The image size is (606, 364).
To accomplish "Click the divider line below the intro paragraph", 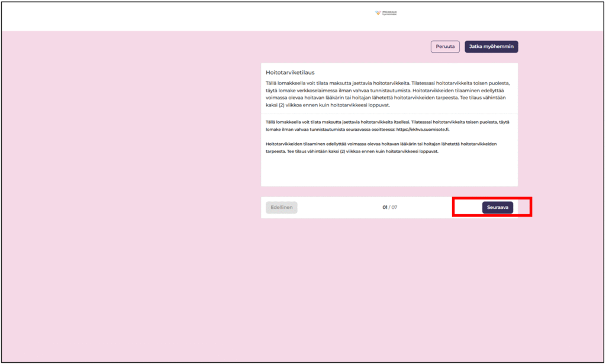I will pos(388,114).
